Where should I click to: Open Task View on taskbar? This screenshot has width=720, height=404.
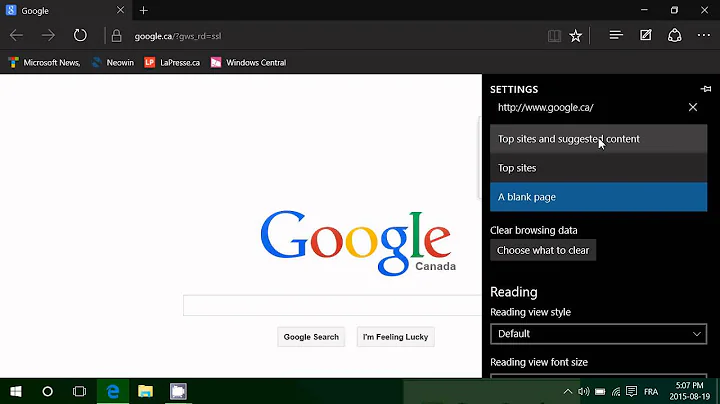click(x=79, y=391)
